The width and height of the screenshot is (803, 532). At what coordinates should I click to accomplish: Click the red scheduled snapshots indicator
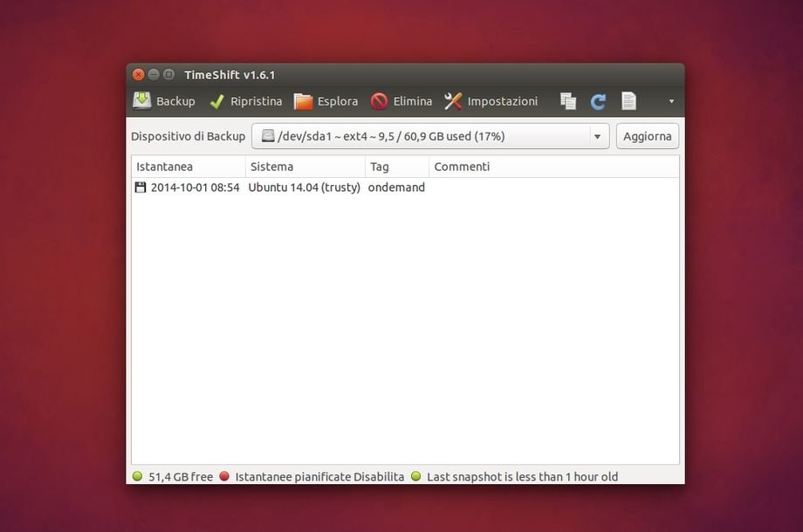click(224, 476)
